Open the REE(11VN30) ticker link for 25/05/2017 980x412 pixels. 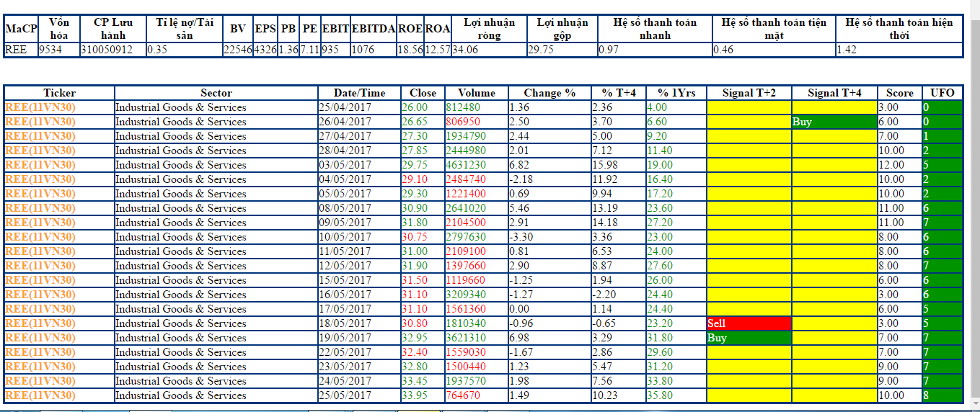point(40,395)
